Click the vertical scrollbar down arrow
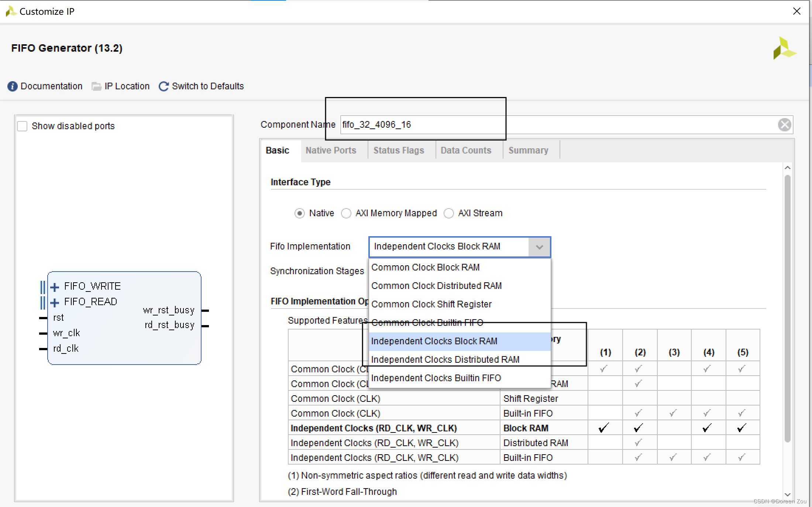 pyautogui.click(x=787, y=494)
